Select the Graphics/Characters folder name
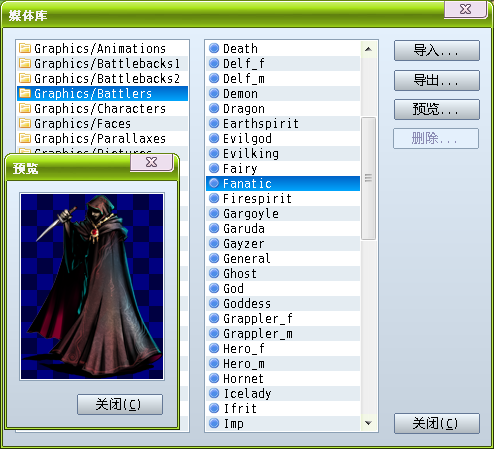This screenshot has width=494, height=449. (100, 109)
